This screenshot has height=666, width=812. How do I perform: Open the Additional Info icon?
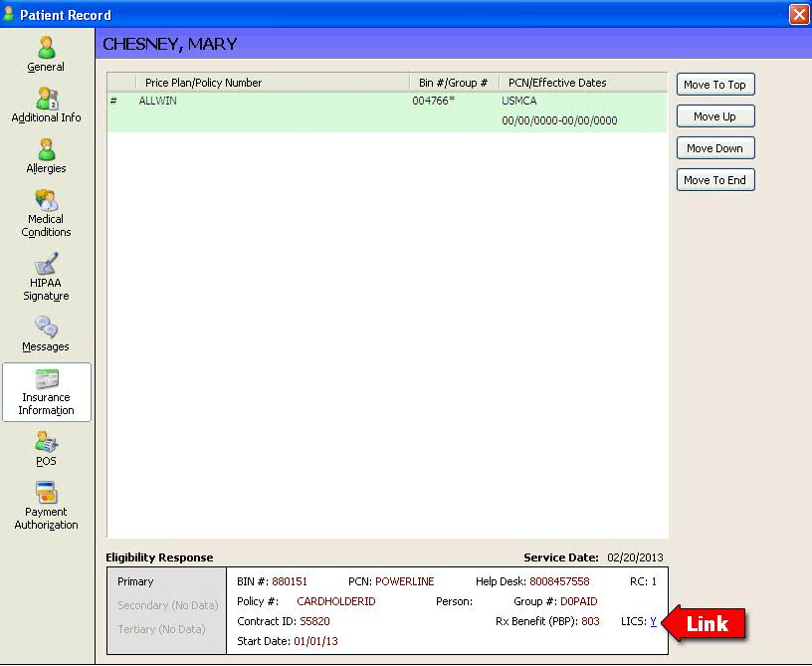(x=46, y=99)
